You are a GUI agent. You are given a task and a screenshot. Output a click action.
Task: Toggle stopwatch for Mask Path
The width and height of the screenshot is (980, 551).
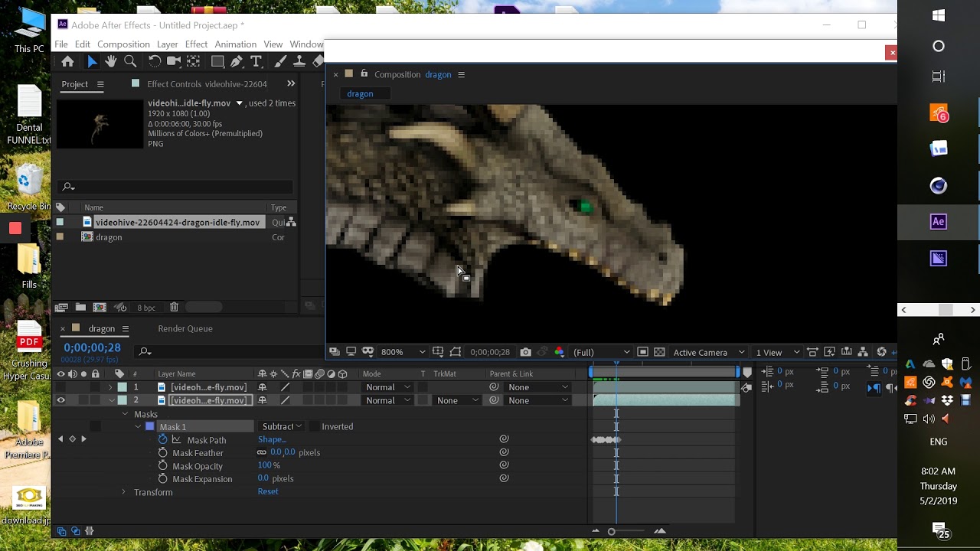point(162,439)
